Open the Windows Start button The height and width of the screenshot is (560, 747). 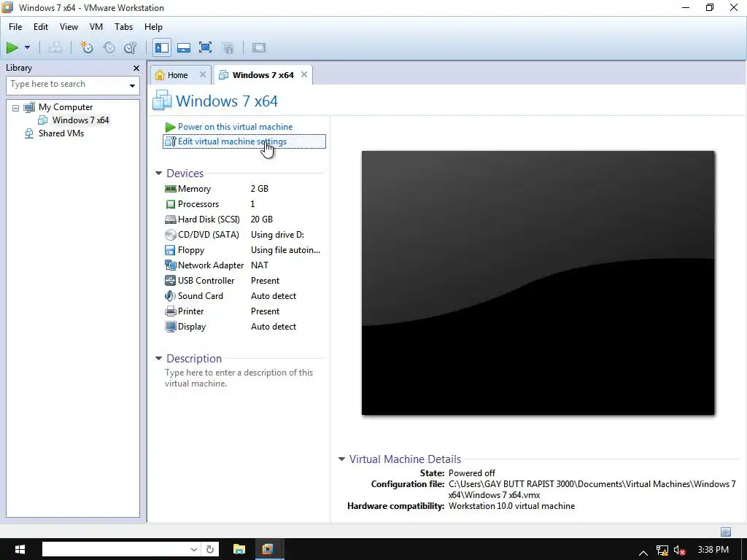click(x=20, y=550)
